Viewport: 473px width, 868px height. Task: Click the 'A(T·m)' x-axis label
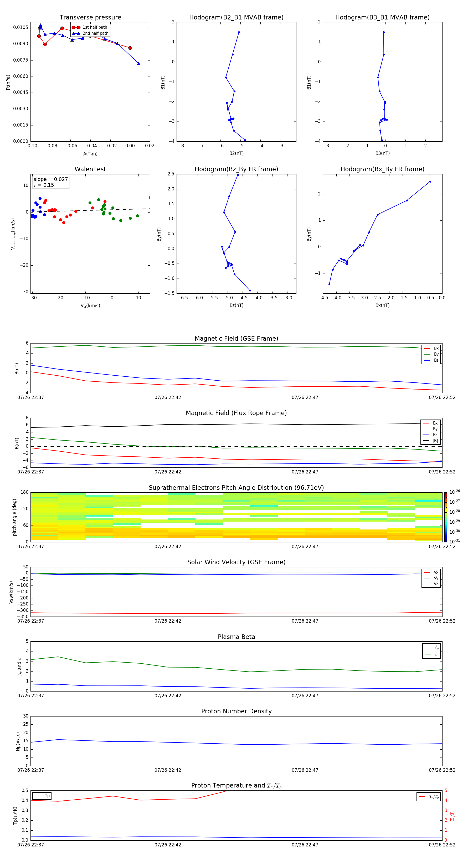coord(90,154)
